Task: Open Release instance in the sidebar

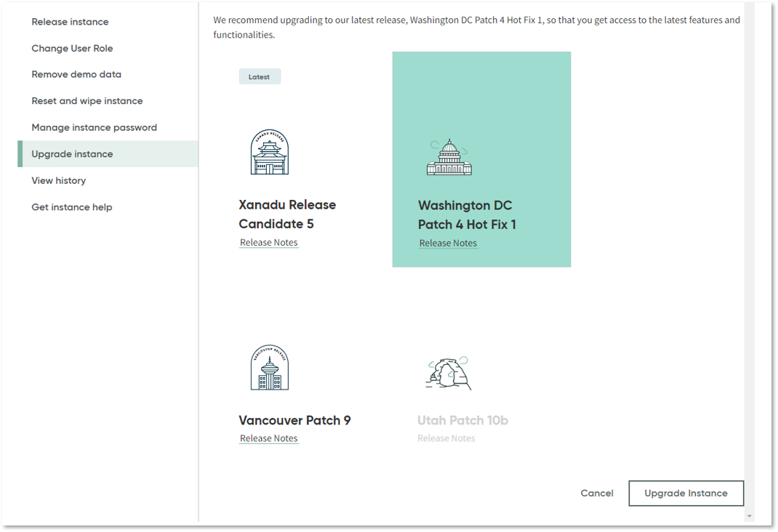Action: coord(70,21)
